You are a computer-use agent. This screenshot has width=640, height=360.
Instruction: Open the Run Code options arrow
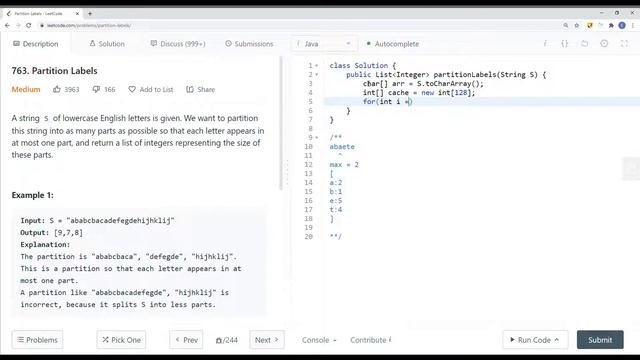[557, 340]
